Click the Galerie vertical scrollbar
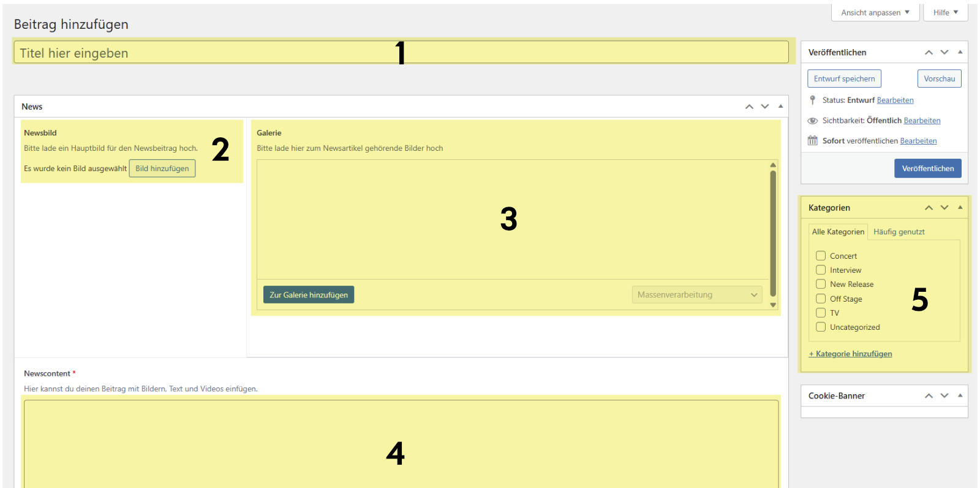 (773, 233)
